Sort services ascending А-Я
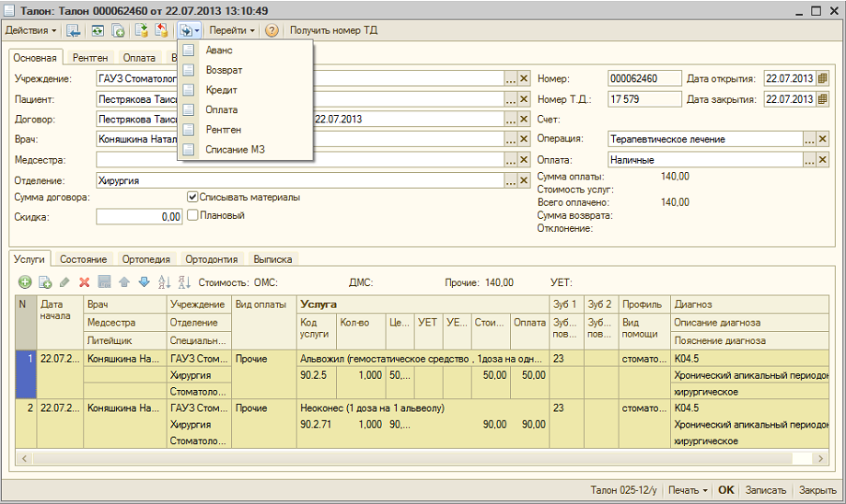This screenshot has height=504, width=846. [x=165, y=282]
